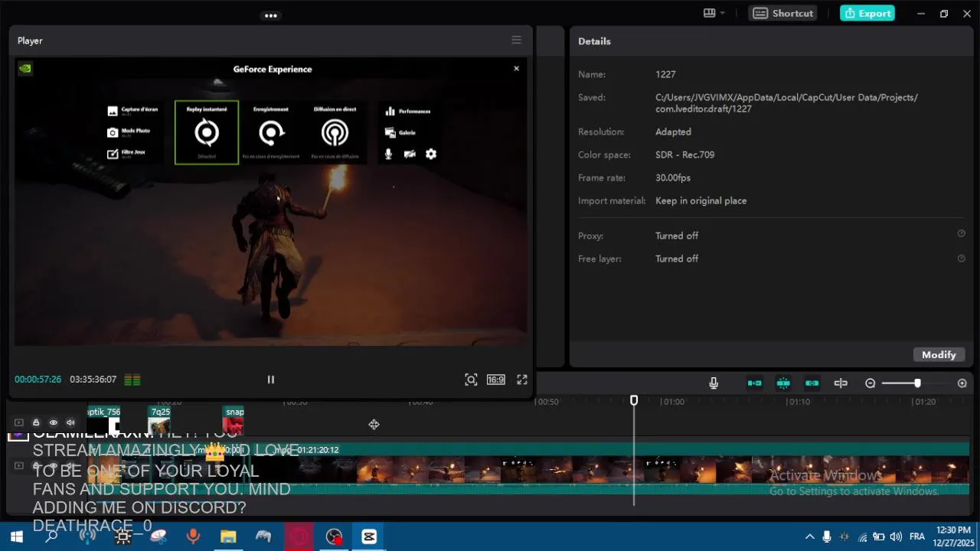The image size is (980, 551).
Task: Toggle the auto snapping icon
Action: pyautogui.click(x=783, y=383)
